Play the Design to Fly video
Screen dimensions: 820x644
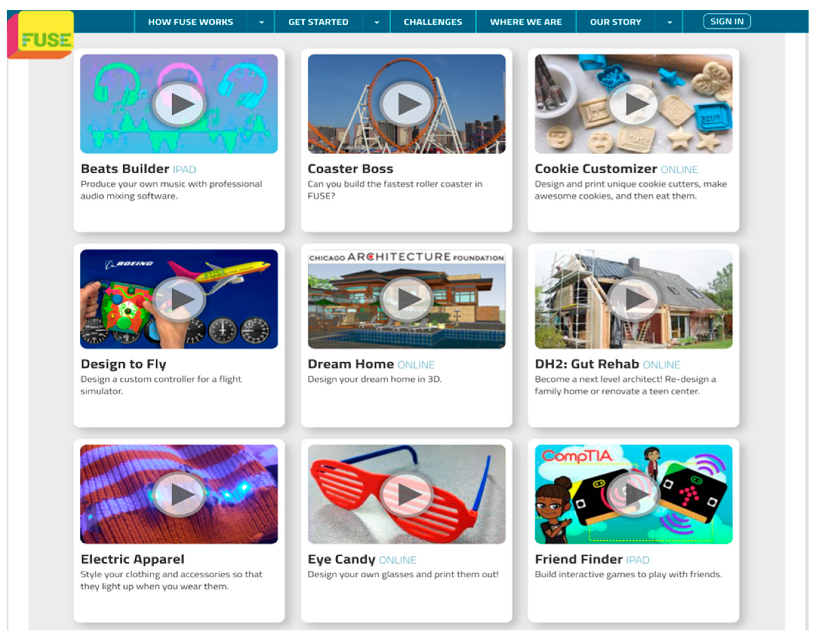tap(179, 300)
